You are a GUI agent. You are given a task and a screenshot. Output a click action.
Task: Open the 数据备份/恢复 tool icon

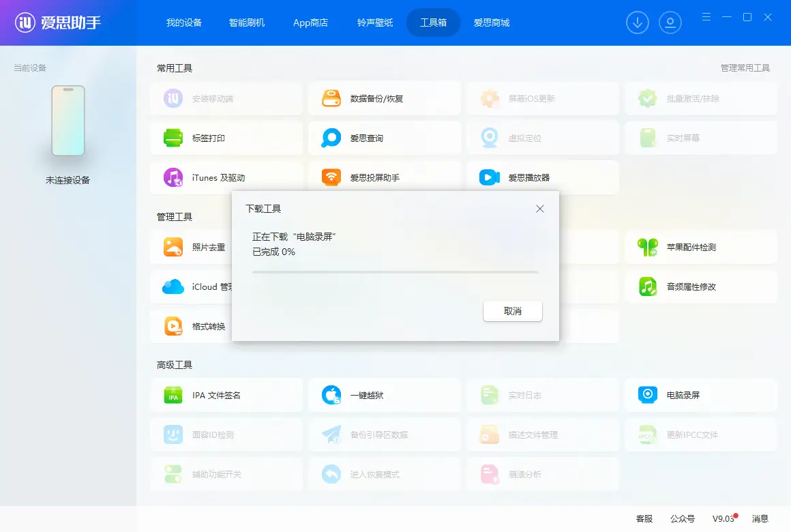point(331,98)
